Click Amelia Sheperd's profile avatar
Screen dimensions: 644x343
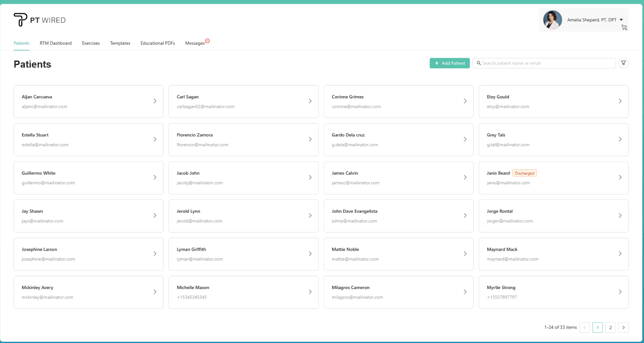(x=552, y=20)
